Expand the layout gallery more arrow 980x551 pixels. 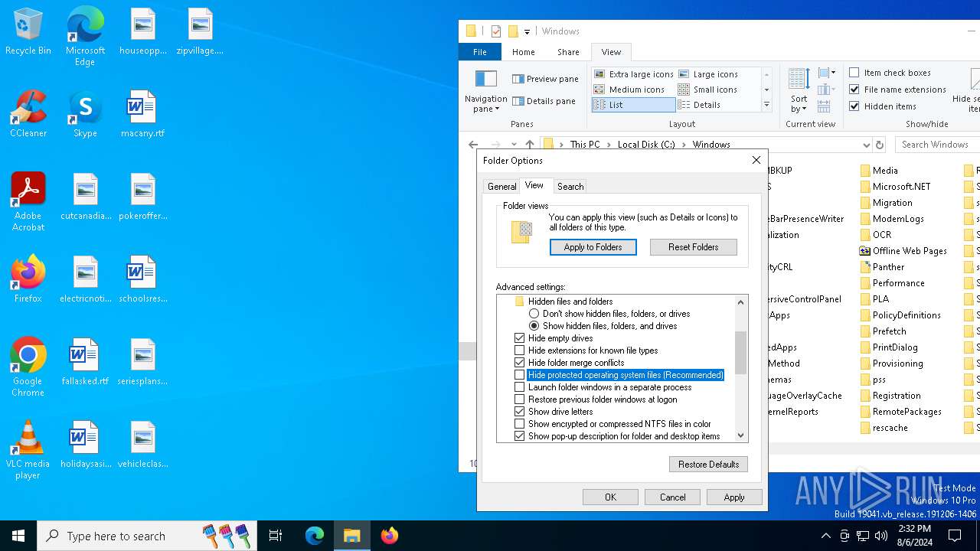point(766,105)
